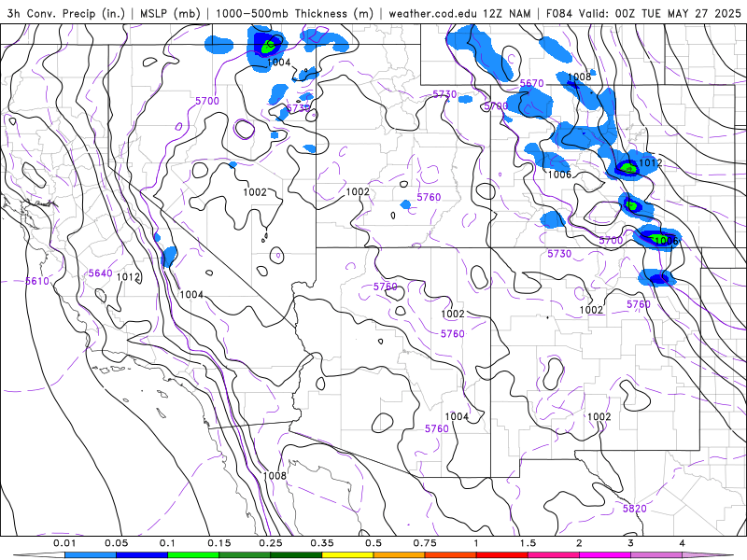Click the purple '5670' thickness label

(531, 83)
